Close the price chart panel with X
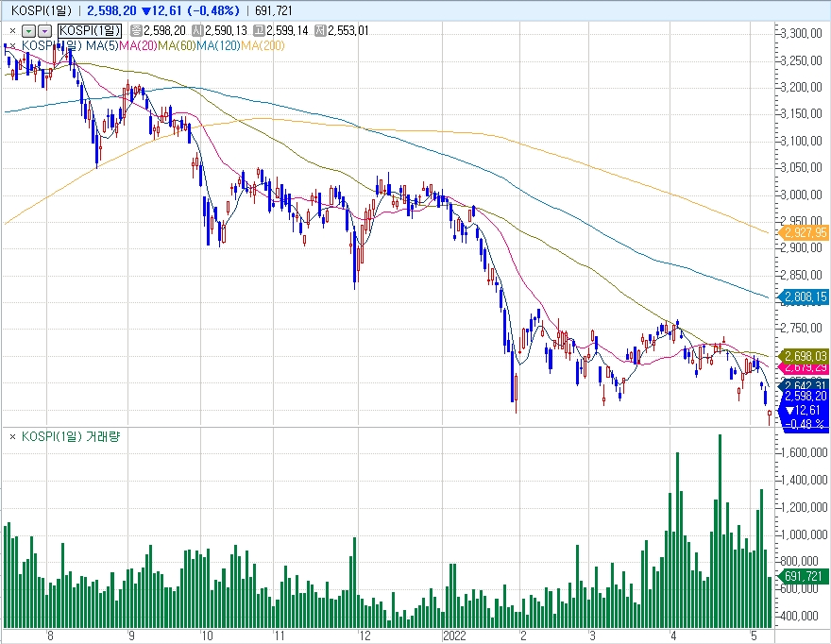 pyautogui.click(x=12, y=31)
